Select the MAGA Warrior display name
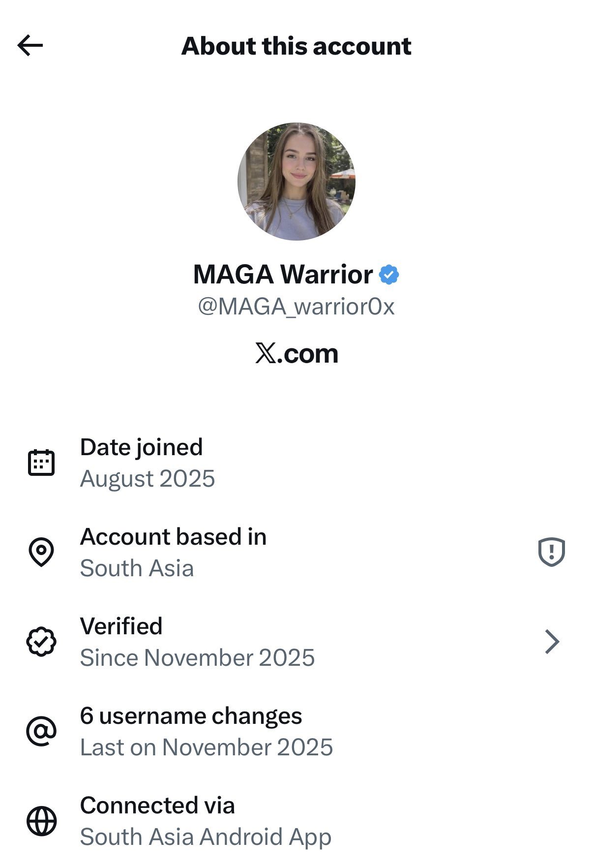 click(283, 274)
